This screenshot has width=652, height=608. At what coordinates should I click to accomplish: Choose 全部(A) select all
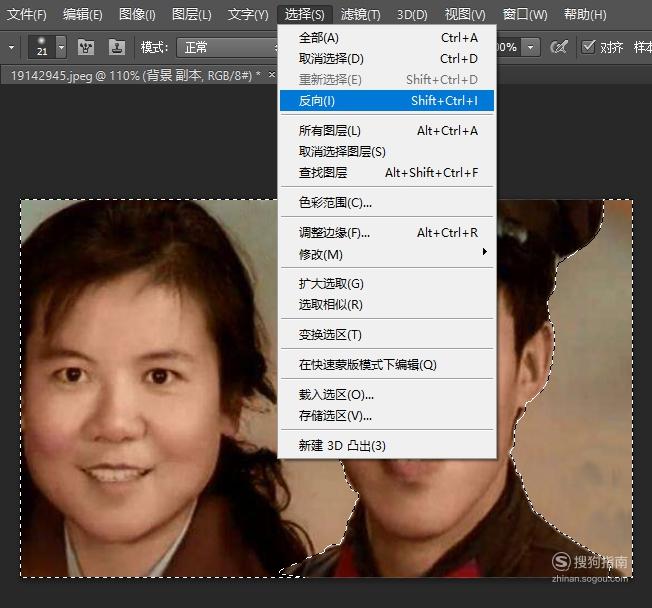[x=387, y=38]
